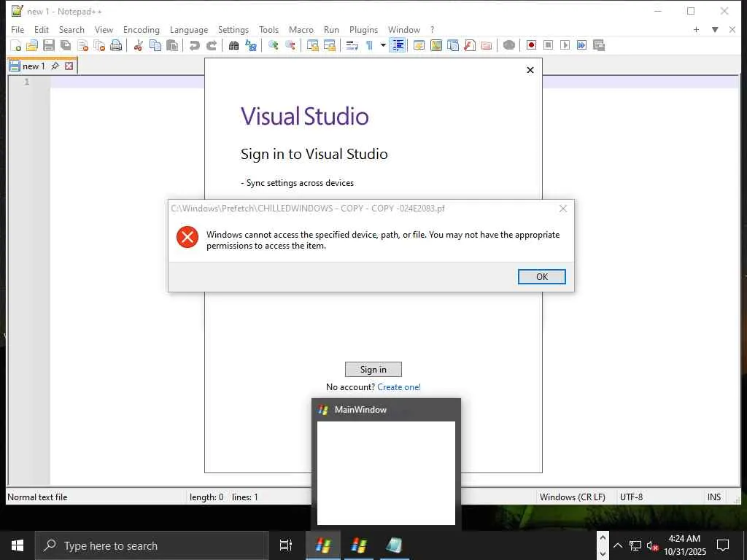
Task: Click the Copy toolbar icon
Action: (155, 46)
